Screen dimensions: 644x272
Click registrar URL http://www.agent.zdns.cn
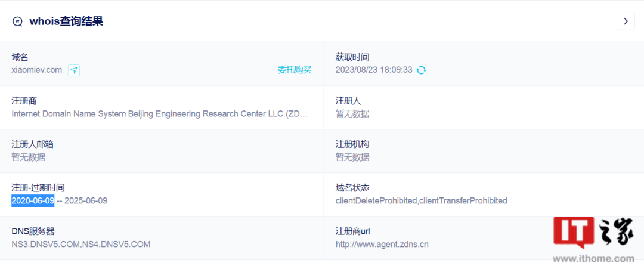(x=382, y=245)
